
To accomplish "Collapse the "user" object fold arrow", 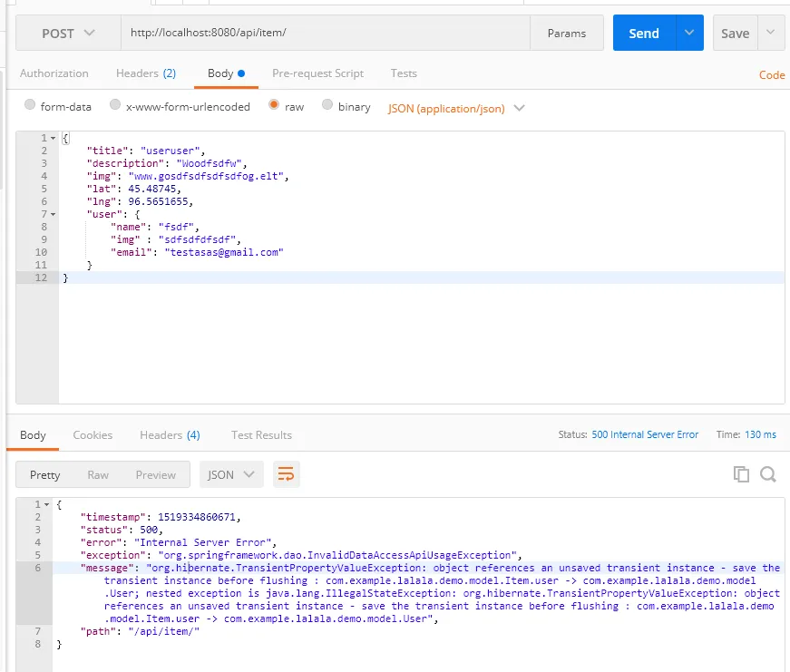I will [53, 214].
